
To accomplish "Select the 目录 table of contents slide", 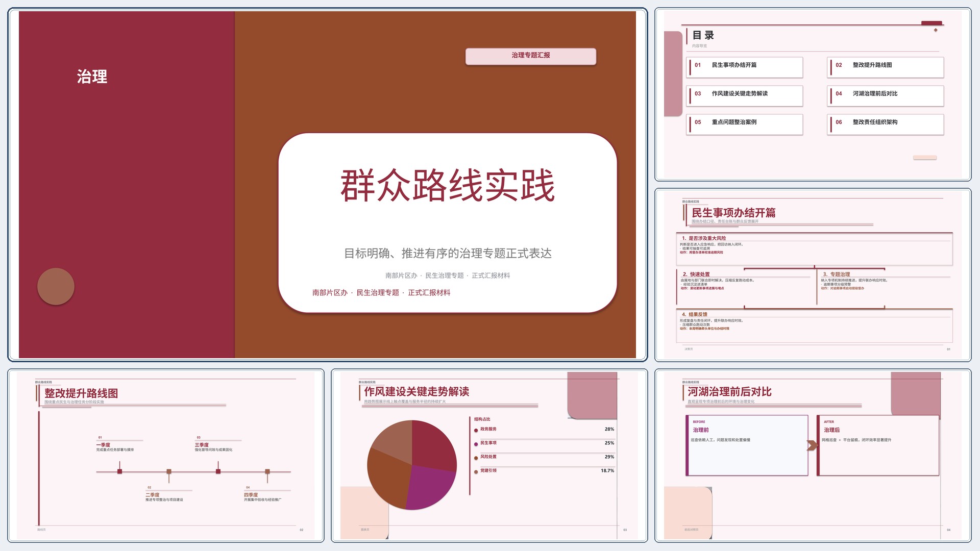I will 813,94.
